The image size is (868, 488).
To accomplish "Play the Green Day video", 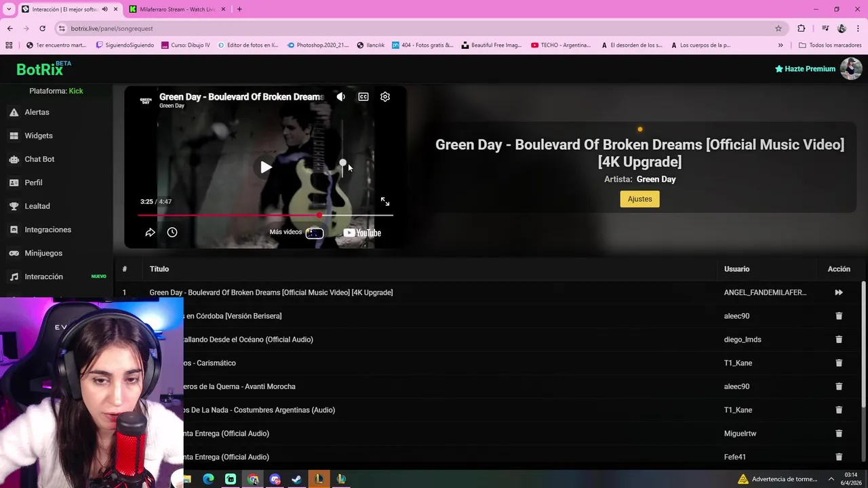I will [x=266, y=167].
